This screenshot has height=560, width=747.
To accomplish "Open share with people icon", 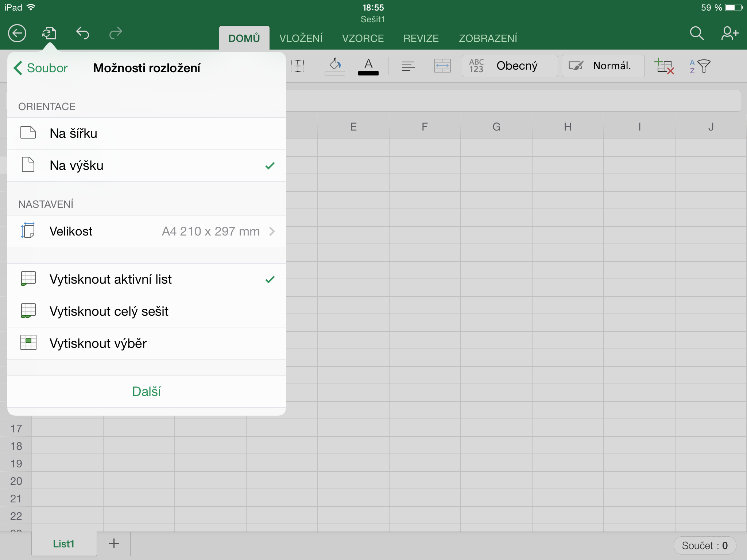I will [x=729, y=34].
